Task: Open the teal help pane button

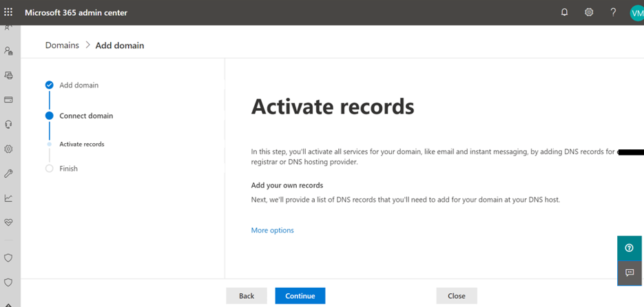Action: (x=630, y=248)
